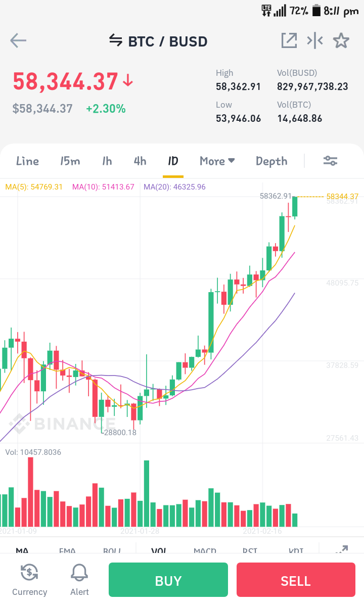Go back using the left arrow
364x606 pixels.
(18, 40)
